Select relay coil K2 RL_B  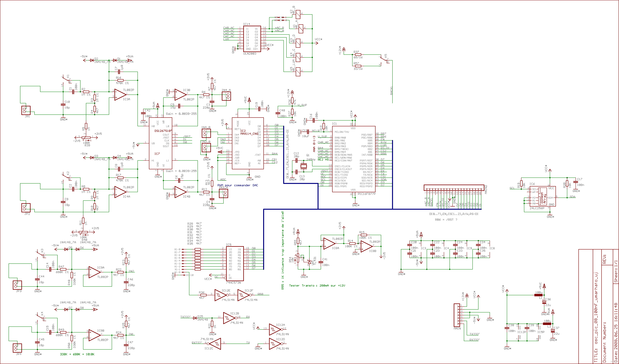point(298,15)
